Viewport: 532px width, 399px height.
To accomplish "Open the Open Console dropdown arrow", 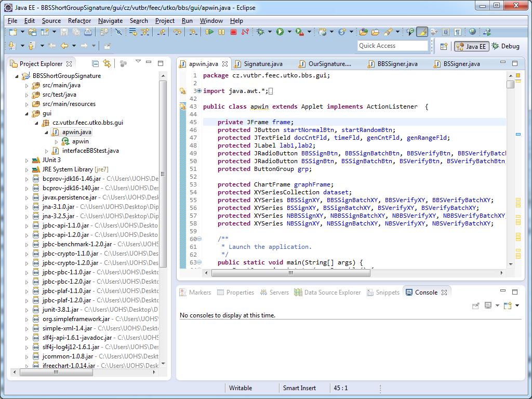I will [x=517, y=305].
